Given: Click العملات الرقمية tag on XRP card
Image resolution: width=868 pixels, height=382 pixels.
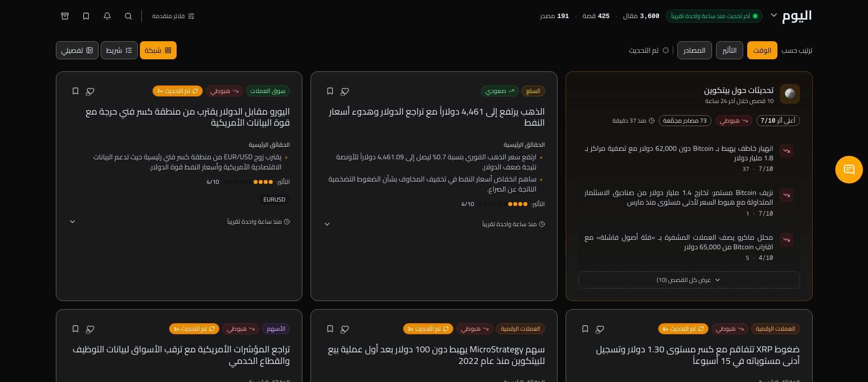Looking at the screenshot, I should pyautogui.click(x=775, y=329).
